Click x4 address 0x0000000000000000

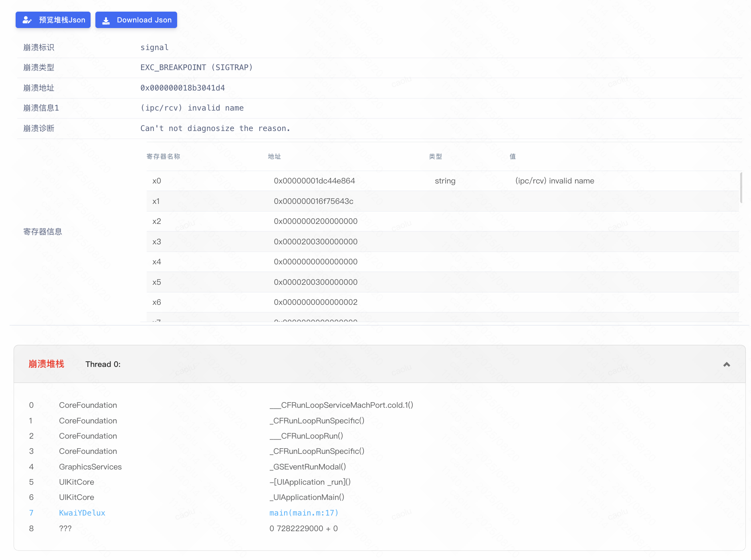(315, 262)
